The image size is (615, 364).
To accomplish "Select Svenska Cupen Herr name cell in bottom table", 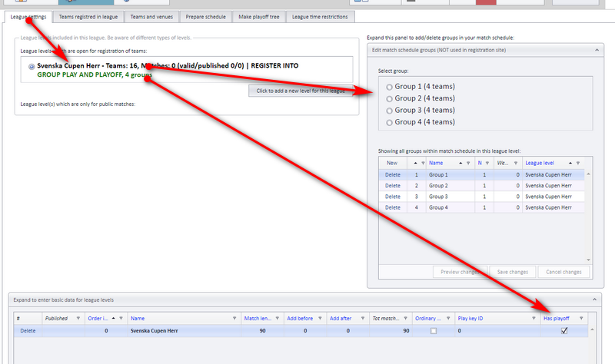I will click(184, 331).
